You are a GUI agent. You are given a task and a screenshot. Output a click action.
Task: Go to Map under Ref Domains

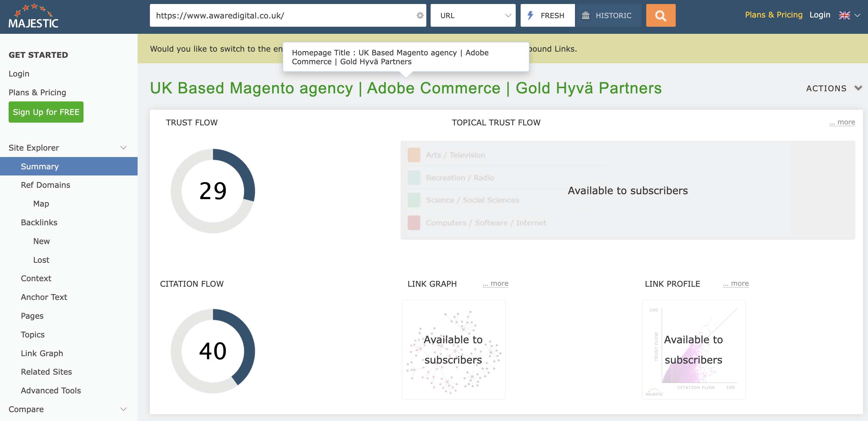pyautogui.click(x=41, y=204)
